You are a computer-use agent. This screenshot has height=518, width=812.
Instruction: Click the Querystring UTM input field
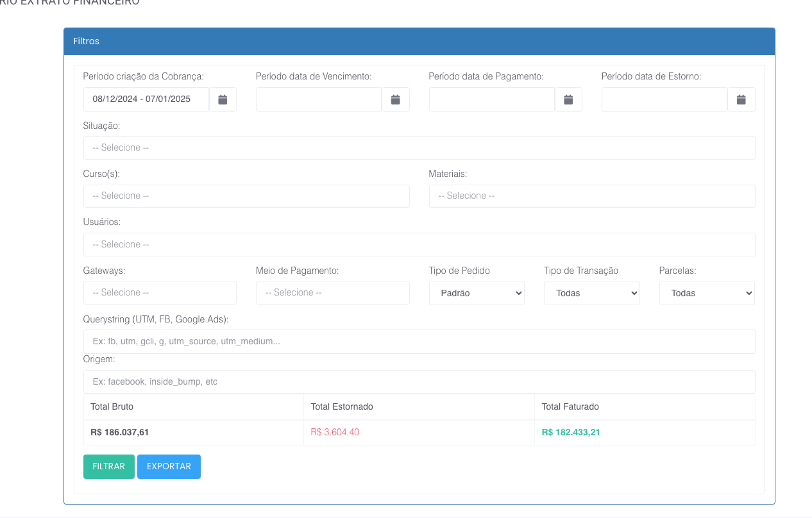419,342
